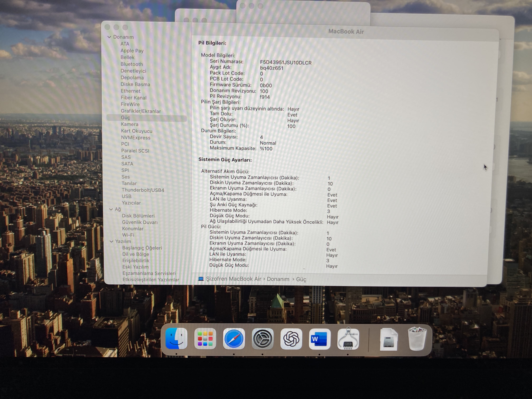Launch Safari from the Dock

click(x=234, y=339)
